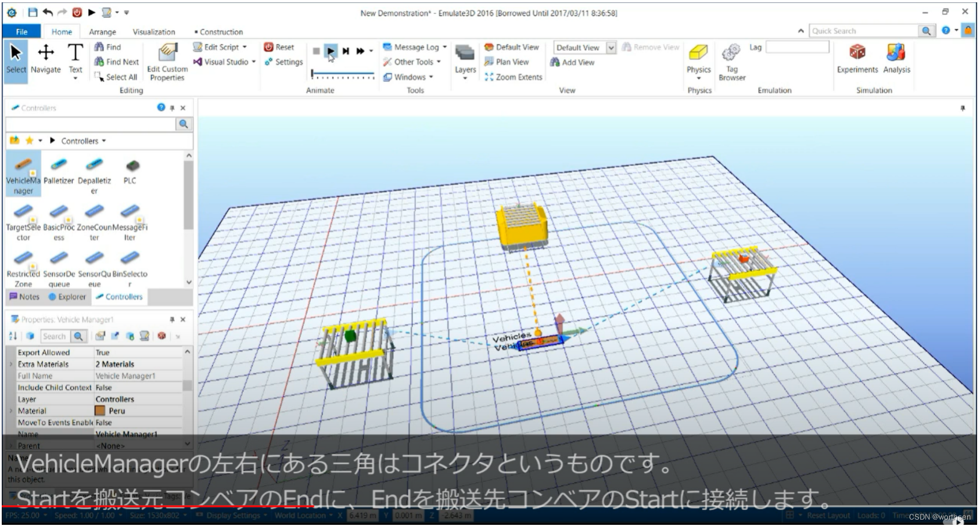
Task: Select the Depalletizer controller item
Action: pyautogui.click(x=94, y=175)
